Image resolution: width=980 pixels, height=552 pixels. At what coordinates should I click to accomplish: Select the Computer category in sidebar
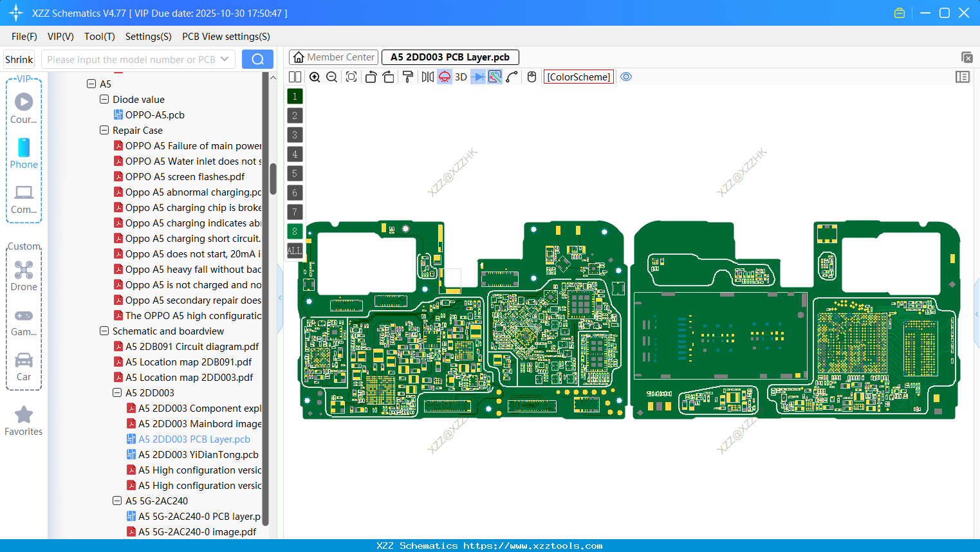[24, 199]
